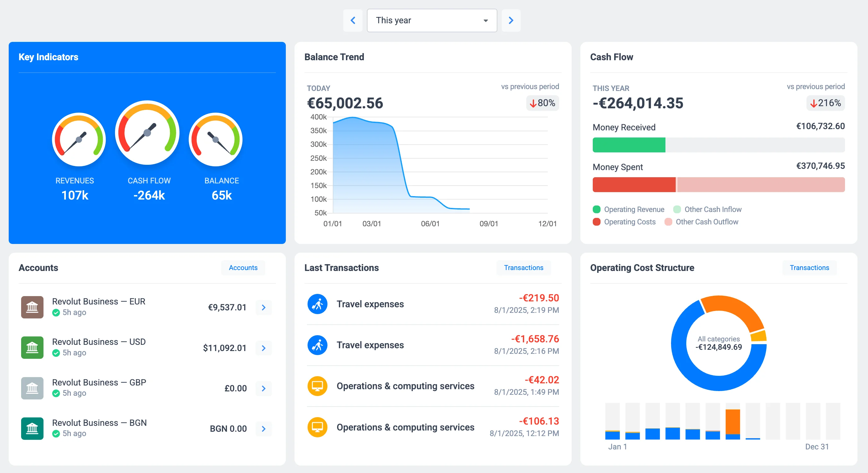Open Transactions from Last Transactions panel
The image size is (868, 473).
tap(523, 268)
